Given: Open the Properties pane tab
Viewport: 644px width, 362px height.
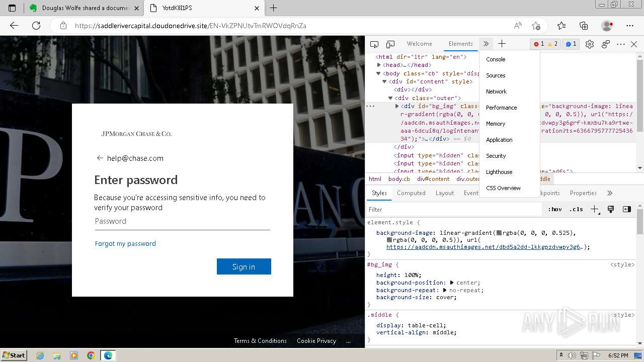Looking at the screenshot, I should [583, 193].
